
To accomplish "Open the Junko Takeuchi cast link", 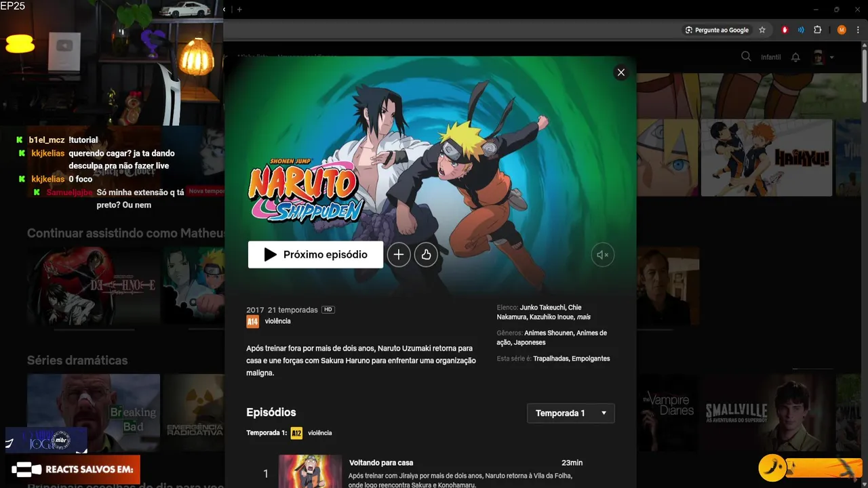I will 542,308.
